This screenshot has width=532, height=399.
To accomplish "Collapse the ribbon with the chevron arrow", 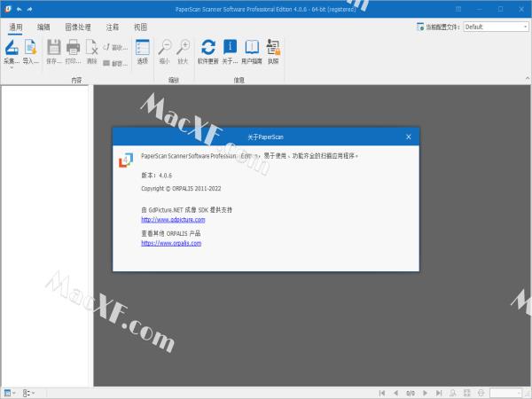I will coord(528,78).
